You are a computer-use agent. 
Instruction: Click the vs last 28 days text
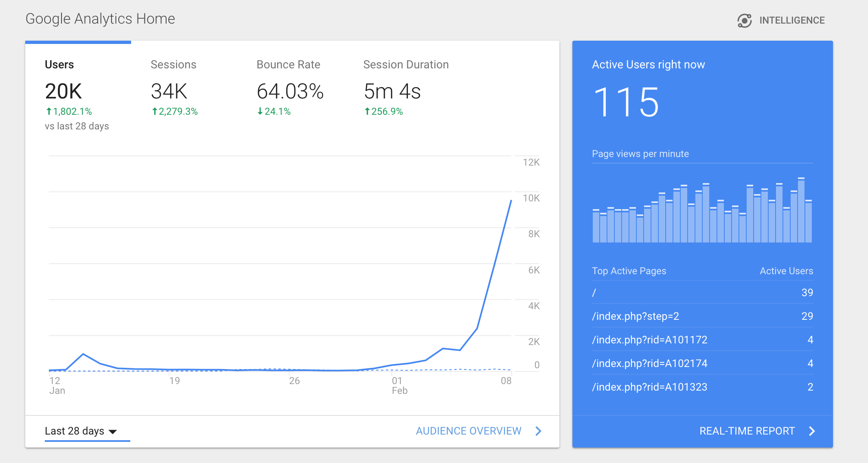77,126
